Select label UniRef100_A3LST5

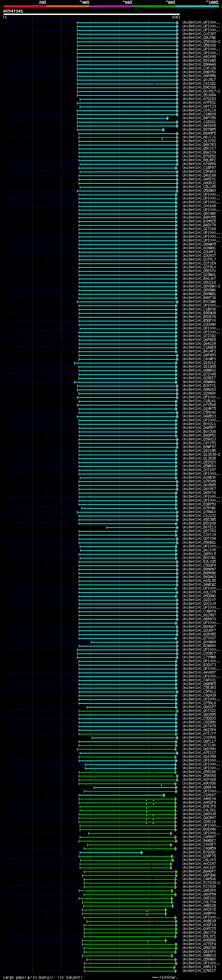(199, 592)
